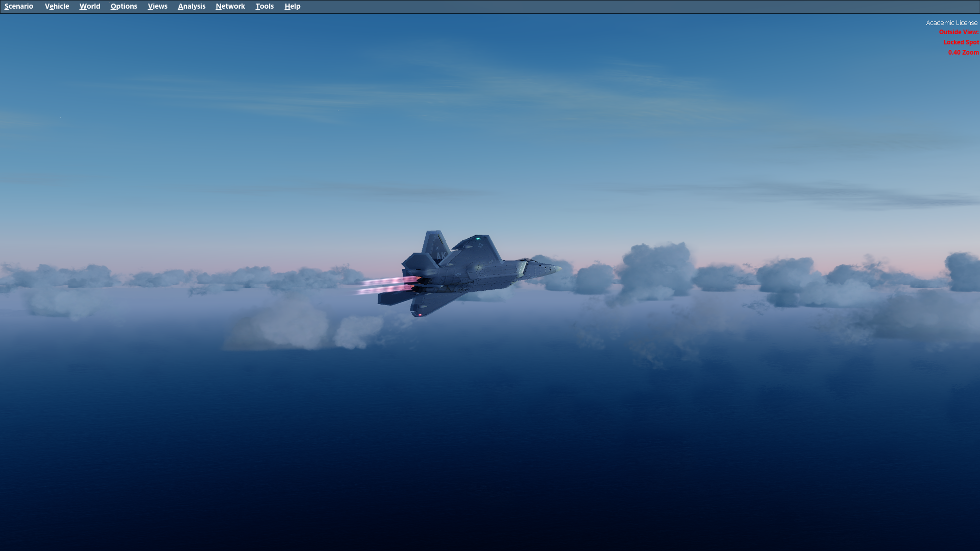Open the Network menu
This screenshot has height=551, width=980.
[x=230, y=6]
